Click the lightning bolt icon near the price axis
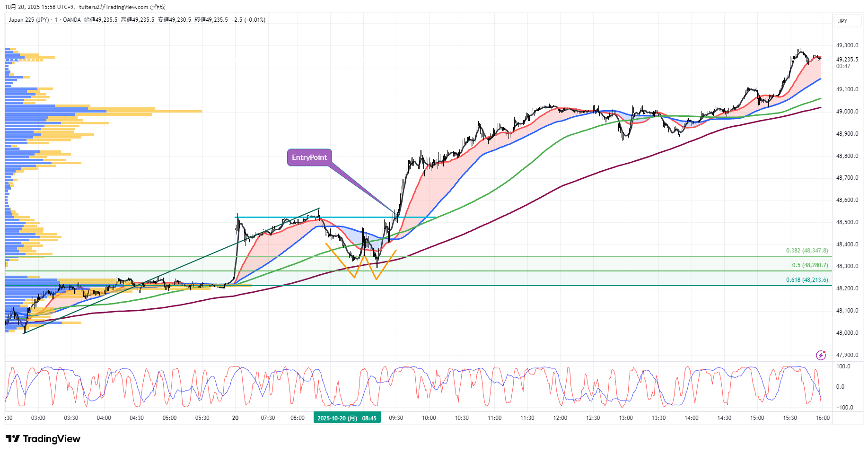Screen dimensions: 868x453 pos(821,355)
